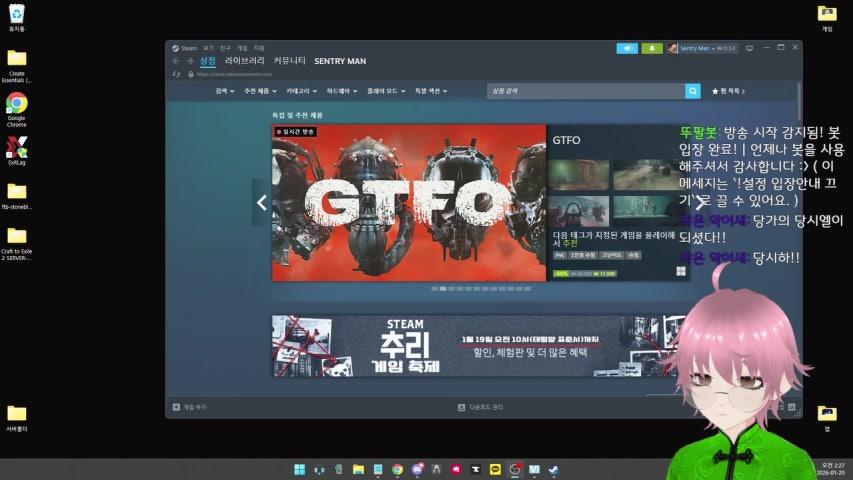Open the green bell notifications button
The height and width of the screenshot is (480, 853).
[652, 48]
